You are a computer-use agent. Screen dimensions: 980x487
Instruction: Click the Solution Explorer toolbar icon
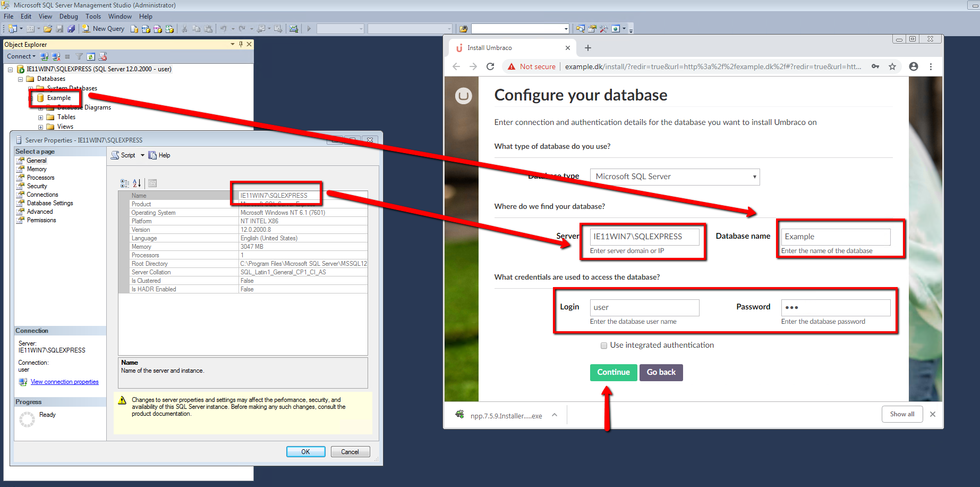(x=581, y=29)
